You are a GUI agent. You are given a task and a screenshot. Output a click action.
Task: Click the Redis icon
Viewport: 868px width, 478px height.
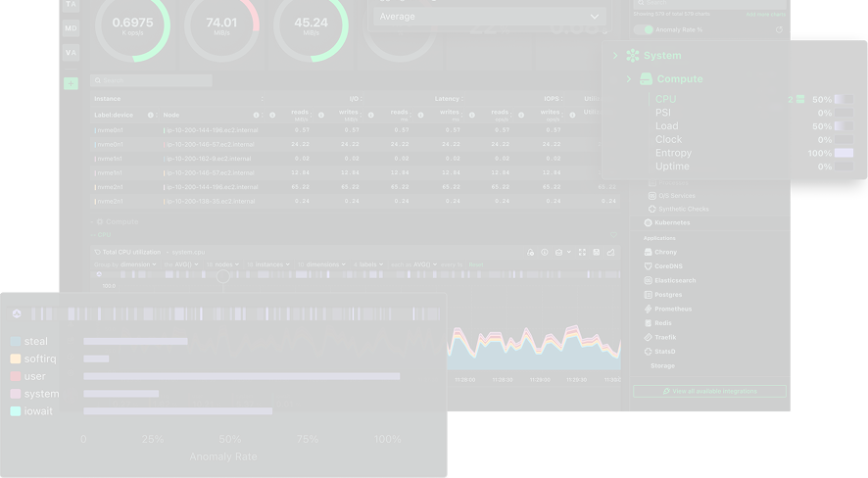(649, 323)
